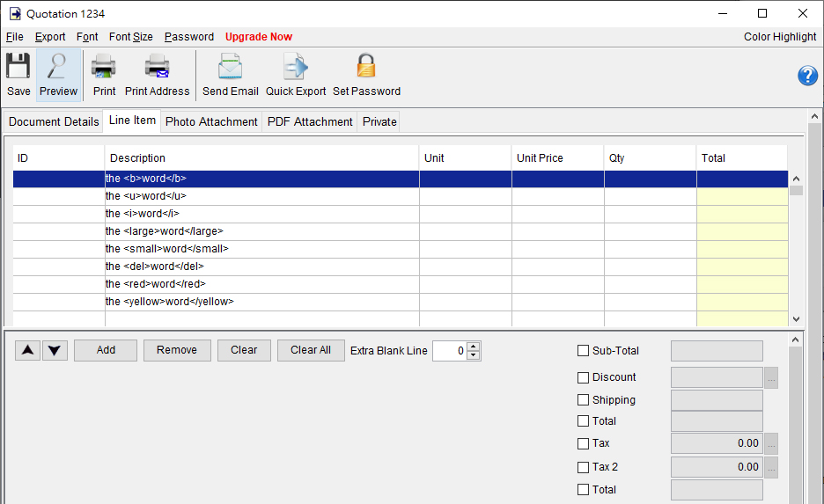The image size is (824, 504).
Task: Enable the Discount checkbox
Action: (x=584, y=377)
